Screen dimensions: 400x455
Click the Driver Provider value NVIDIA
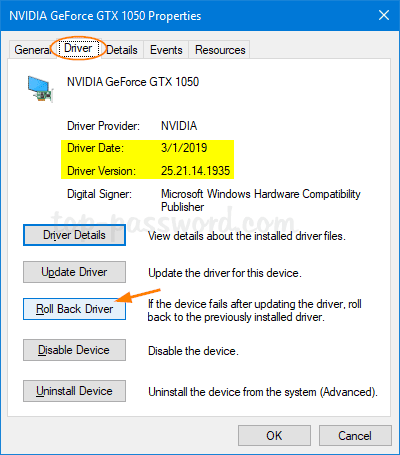tap(179, 126)
